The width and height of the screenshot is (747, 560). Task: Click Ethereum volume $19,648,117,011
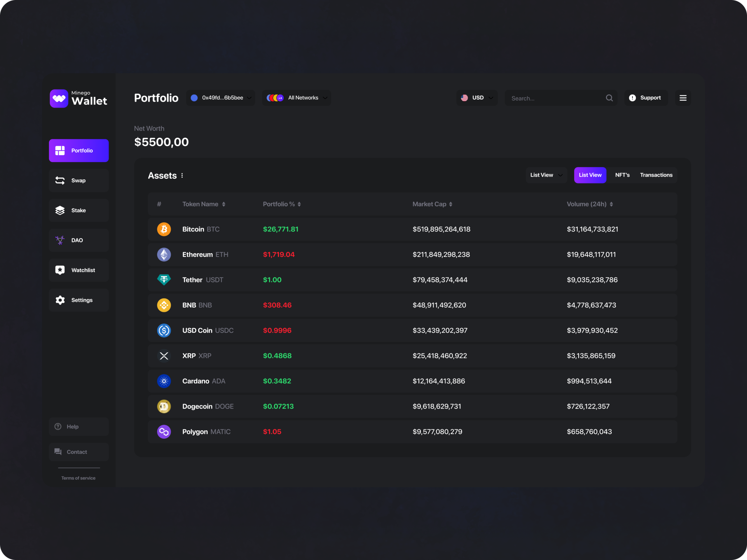tap(591, 255)
